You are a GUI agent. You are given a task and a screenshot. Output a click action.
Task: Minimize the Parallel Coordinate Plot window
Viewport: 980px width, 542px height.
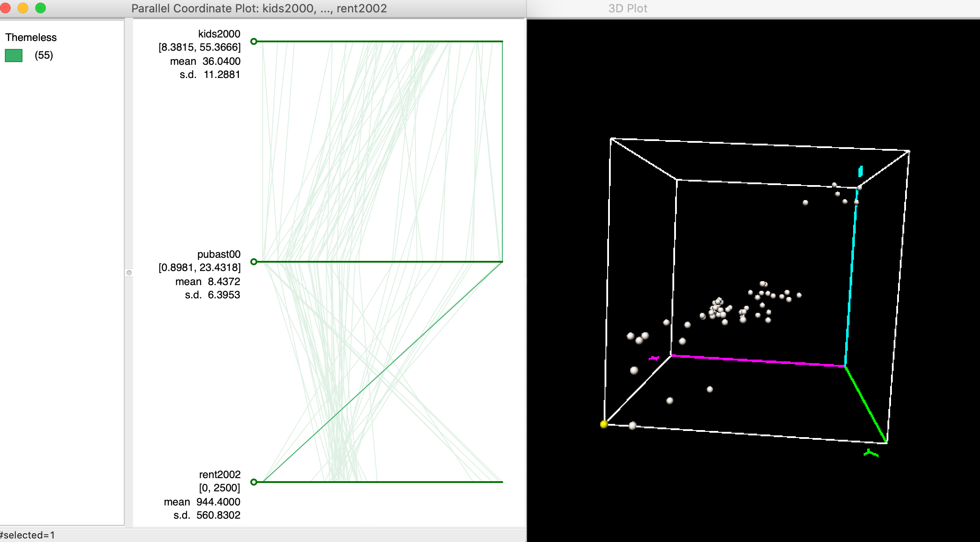[x=23, y=8]
